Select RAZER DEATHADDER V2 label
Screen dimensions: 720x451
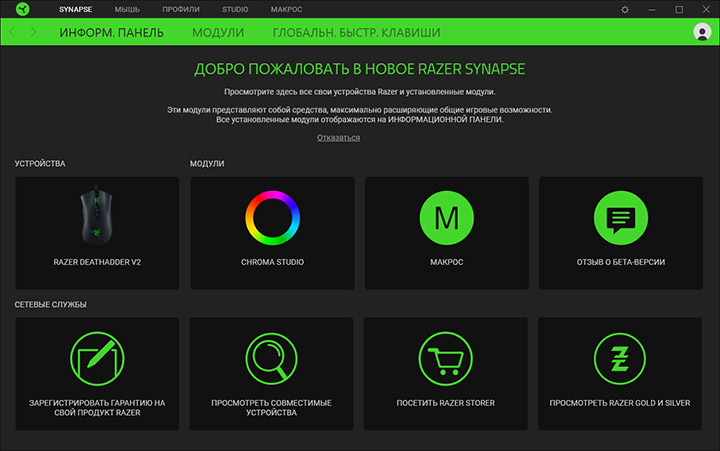(x=97, y=262)
